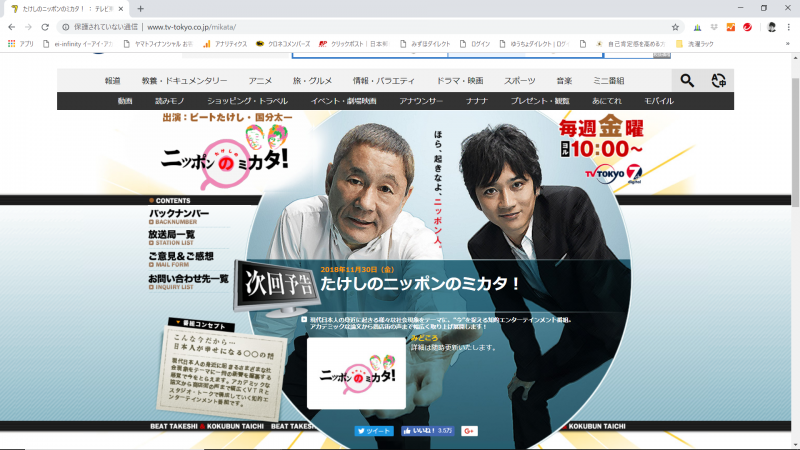Click the not-secure site info icon
The image size is (800, 450).
tap(66, 27)
